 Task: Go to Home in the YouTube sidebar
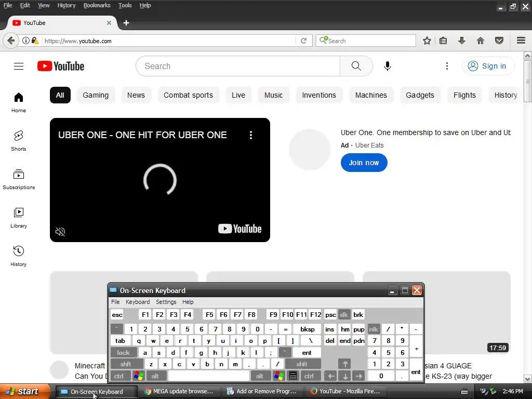pos(19,102)
